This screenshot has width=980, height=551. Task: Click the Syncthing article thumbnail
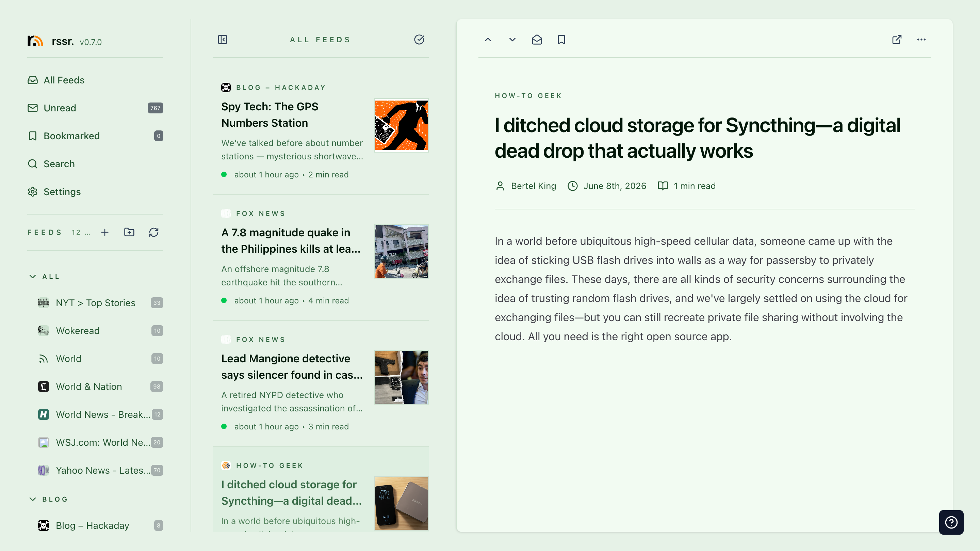pyautogui.click(x=402, y=503)
